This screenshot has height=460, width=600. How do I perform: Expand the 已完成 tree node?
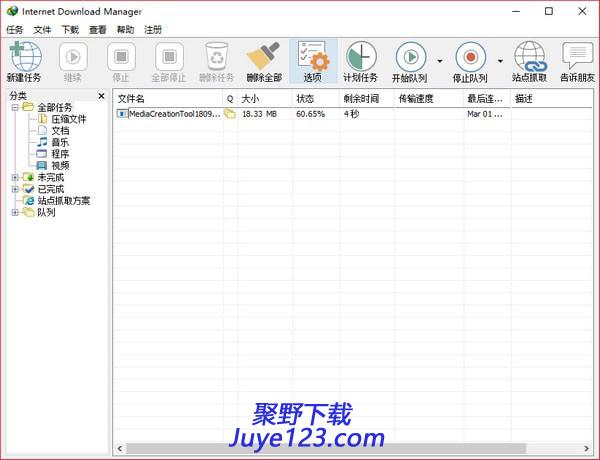coord(15,189)
